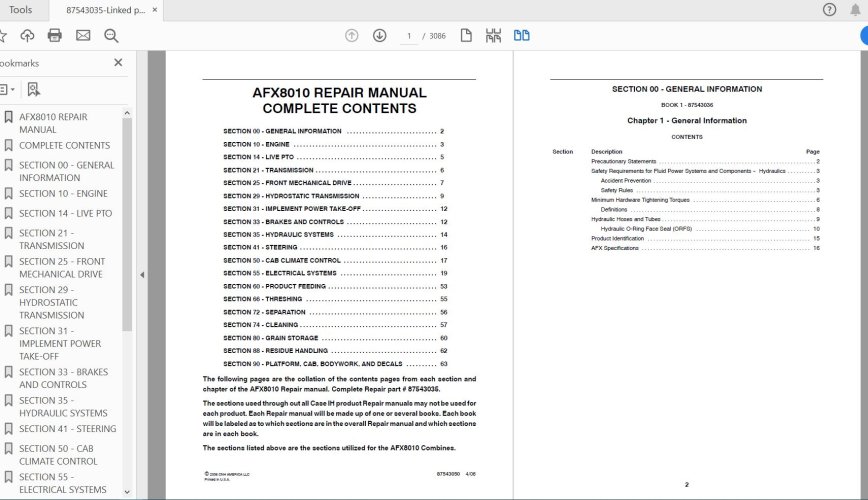868x500 pixels.
Task: Click SECTION 55 - ELECTRICAL SYSTEMS contents line
Action: 335,274
